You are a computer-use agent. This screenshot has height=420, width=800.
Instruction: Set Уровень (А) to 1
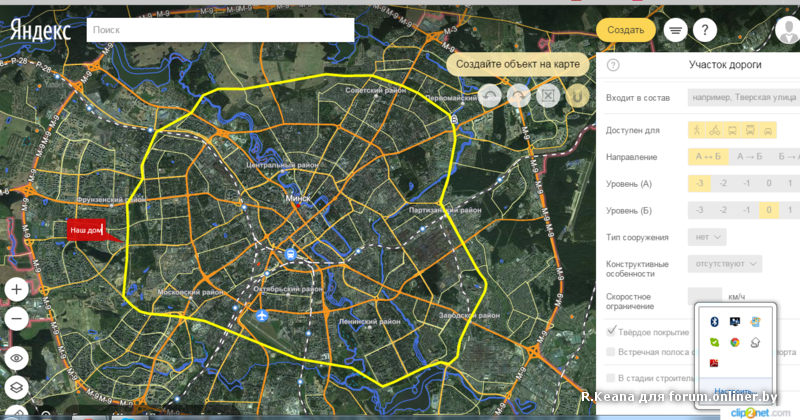(x=790, y=183)
